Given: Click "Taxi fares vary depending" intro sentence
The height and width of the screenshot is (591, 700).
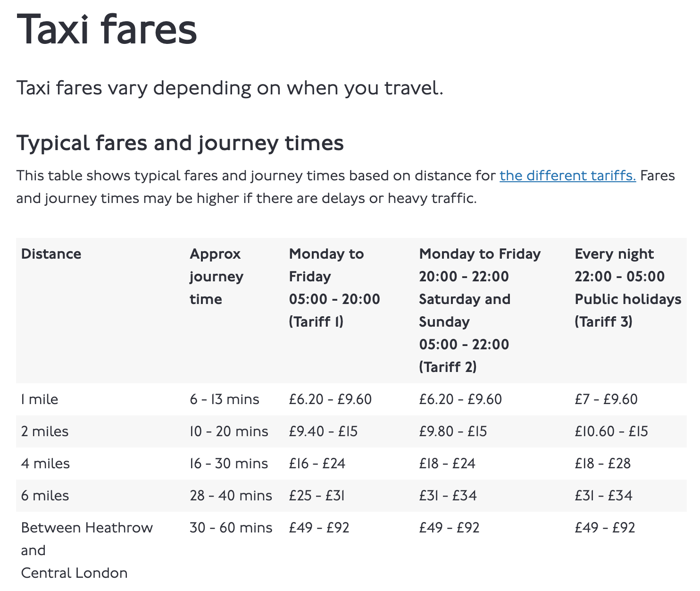Looking at the screenshot, I should (x=230, y=88).
